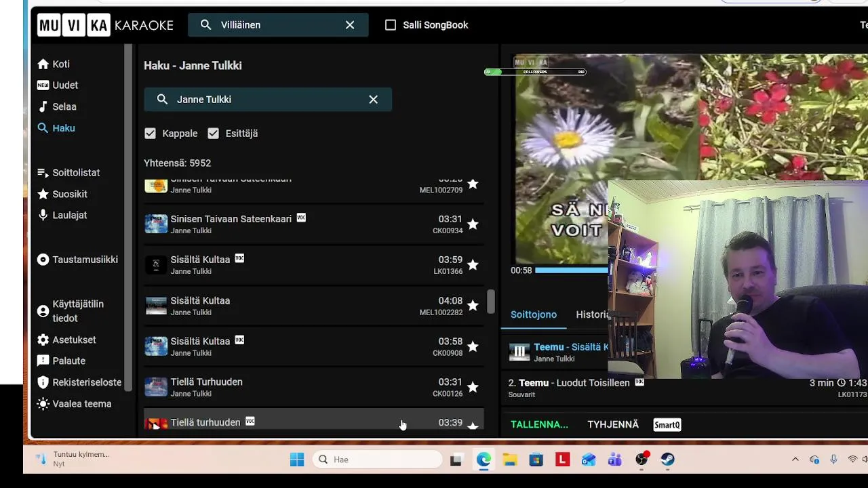The height and width of the screenshot is (488, 868).
Task: Click thumbnail of Tiellä Turhuuden CK00126
Action: (x=156, y=387)
